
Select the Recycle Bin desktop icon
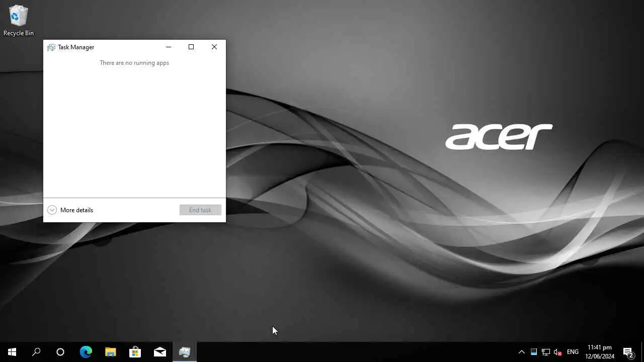click(x=19, y=21)
